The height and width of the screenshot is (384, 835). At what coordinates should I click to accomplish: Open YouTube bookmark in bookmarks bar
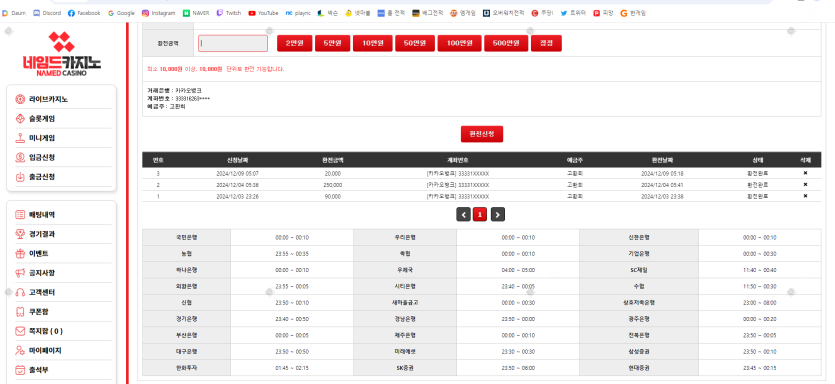pyautogui.click(x=264, y=13)
